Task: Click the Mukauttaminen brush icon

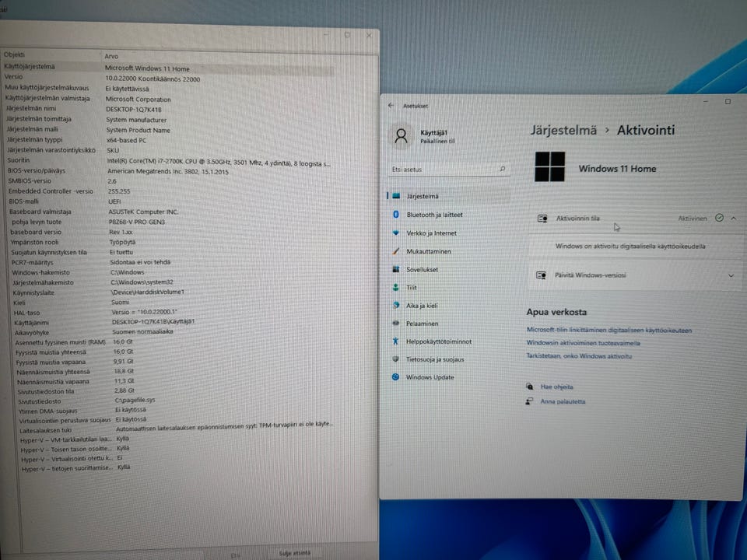Action: click(x=395, y=251)
